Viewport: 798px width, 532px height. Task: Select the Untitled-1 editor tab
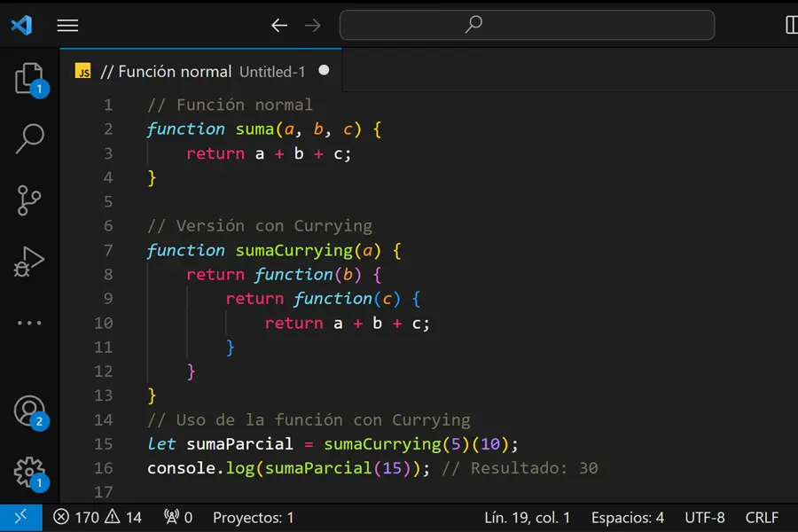[x=200, y=71]
